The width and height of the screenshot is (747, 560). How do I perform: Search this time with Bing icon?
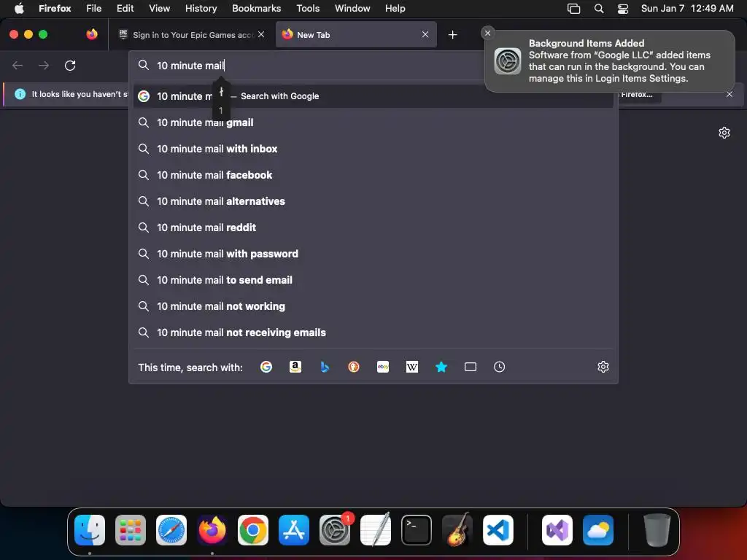click(325, 367)
